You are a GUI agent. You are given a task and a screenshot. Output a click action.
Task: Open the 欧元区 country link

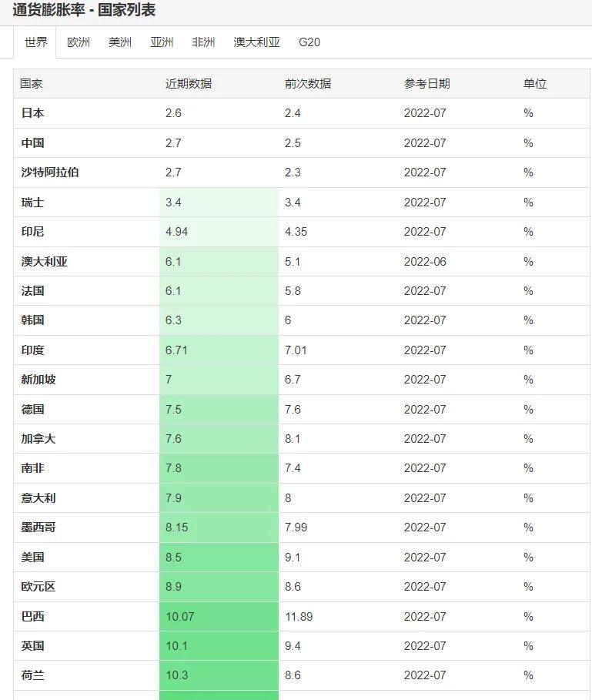coord(38,587)
